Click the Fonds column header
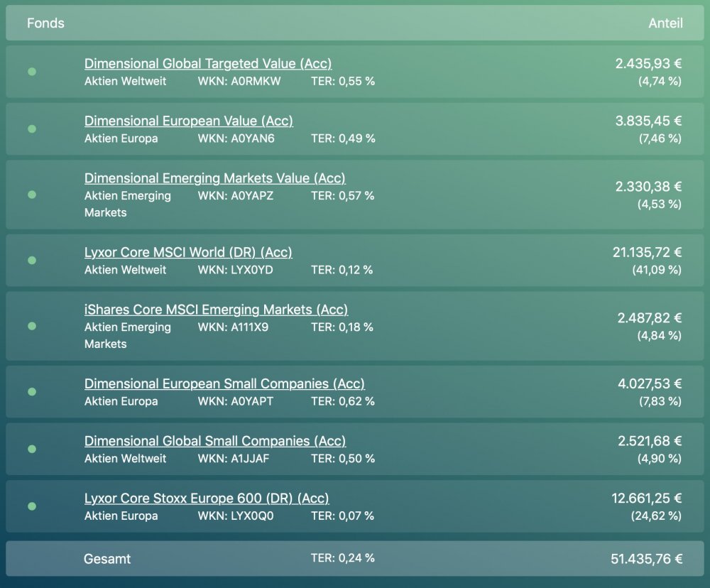Screen dimensions: 710x588 pyautogui.click(x=45, y=23)
